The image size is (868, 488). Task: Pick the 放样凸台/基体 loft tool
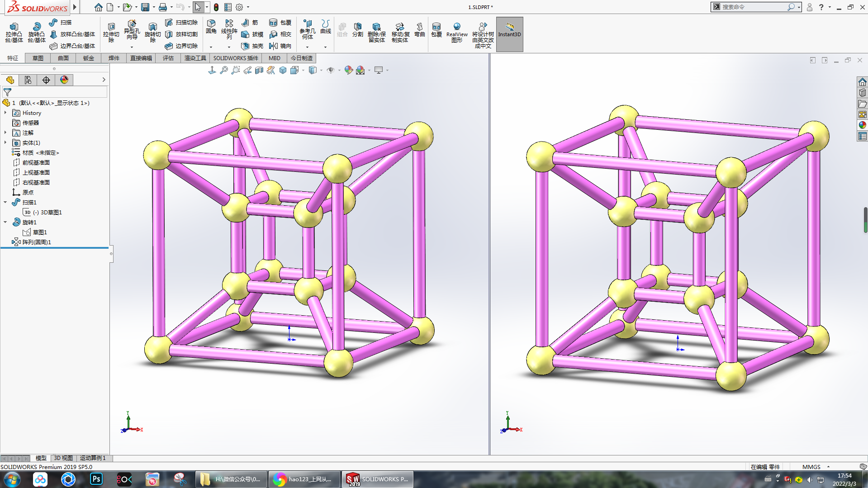coord(72,34)
